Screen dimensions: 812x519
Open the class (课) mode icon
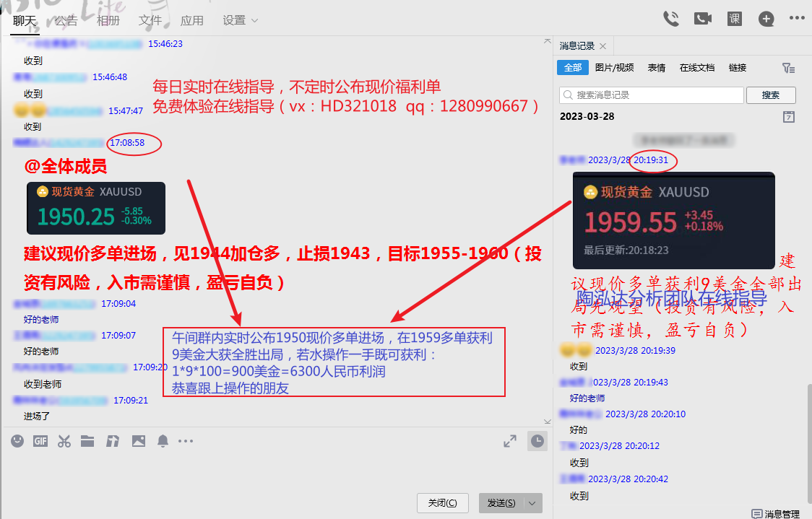pos(734,19)
